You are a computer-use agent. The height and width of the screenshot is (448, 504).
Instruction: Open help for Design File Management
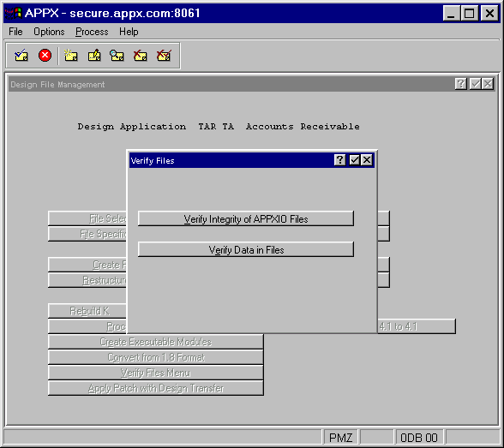coord(460,84)
